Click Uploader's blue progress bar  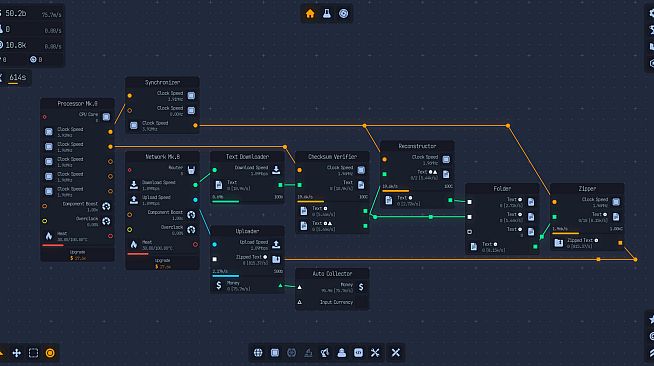coord(226,276)
